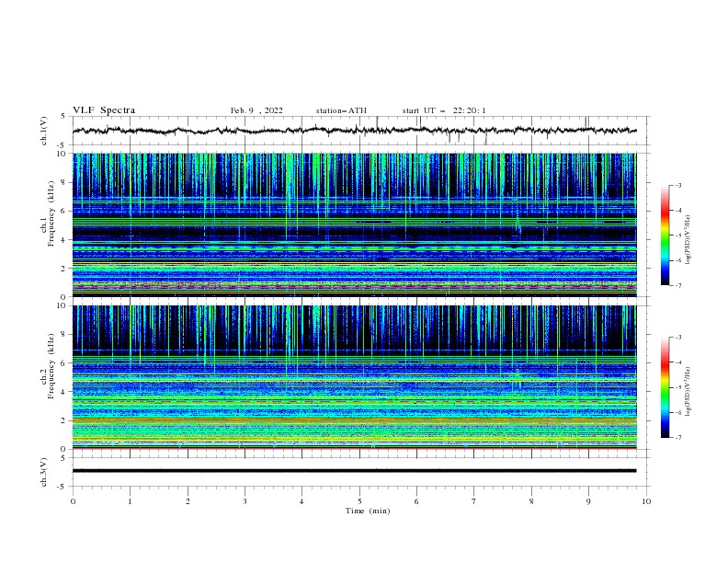The height and width of the screenshot is (563, 728).
Task: Click the time axis tick label "9"
Action: click(x=588, y=501)
